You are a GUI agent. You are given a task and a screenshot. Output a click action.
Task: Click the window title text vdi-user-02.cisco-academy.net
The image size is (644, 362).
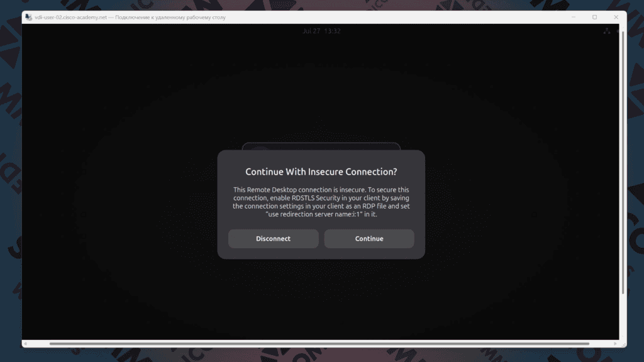click(70, 17)
